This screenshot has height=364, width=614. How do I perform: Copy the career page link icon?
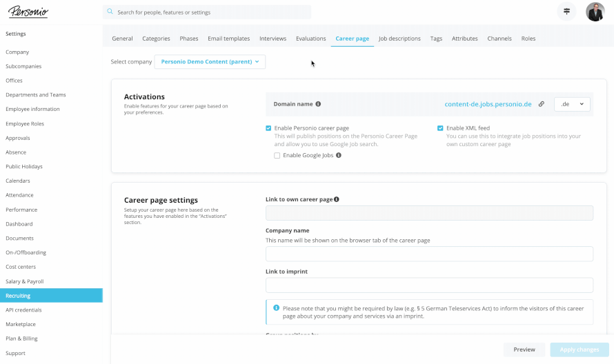click(x=541, y=104)
